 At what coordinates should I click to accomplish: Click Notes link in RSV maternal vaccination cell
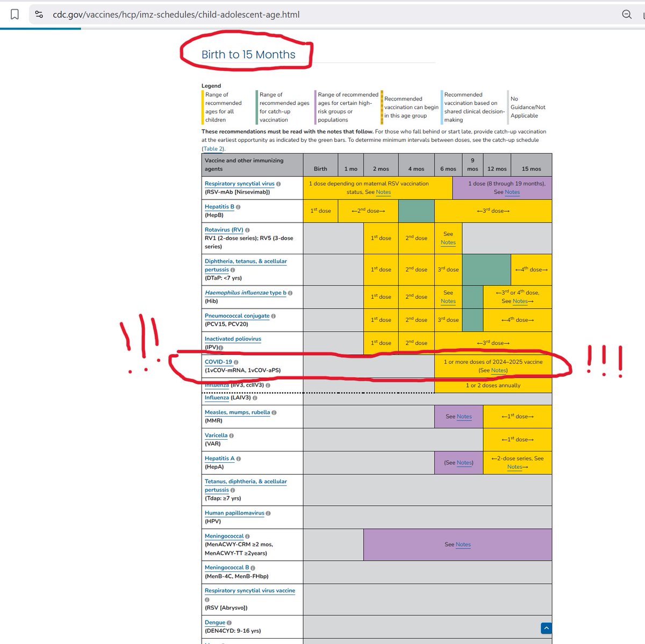pyautogui.click(x=383, y=192)
